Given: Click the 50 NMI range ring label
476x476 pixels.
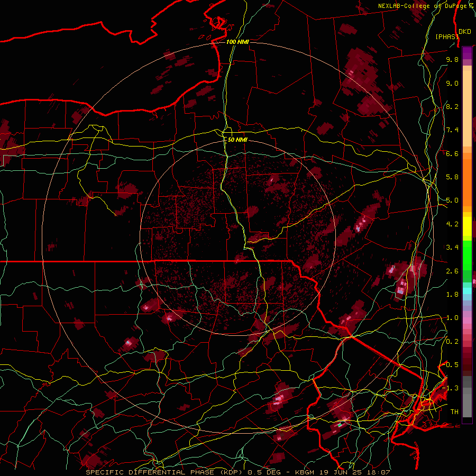Looking at the screenshot, I should coord(237,140).
